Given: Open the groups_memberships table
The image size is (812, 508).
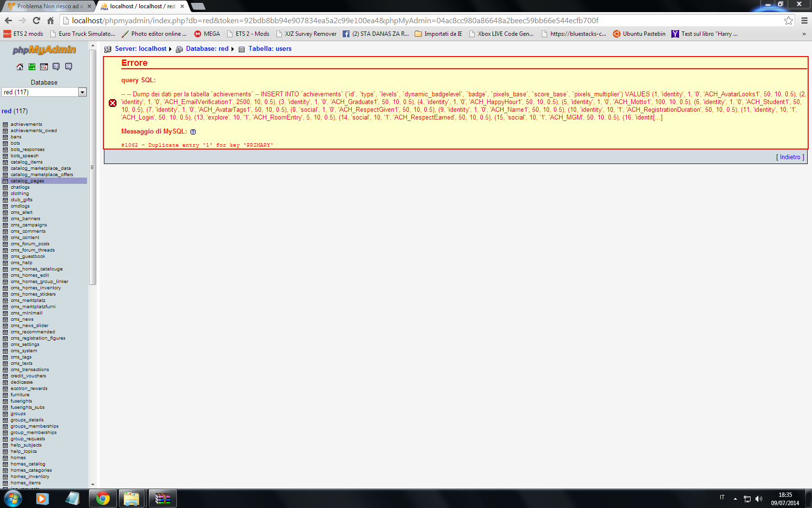Looking at the screenshot, I should pyautogui.click(x=35, y=426).
